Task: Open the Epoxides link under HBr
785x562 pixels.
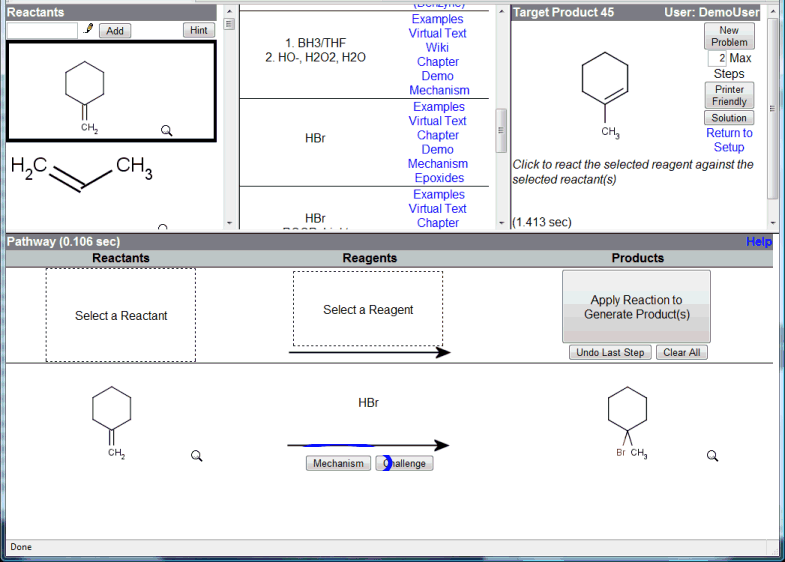Action: tap(439, 178)
